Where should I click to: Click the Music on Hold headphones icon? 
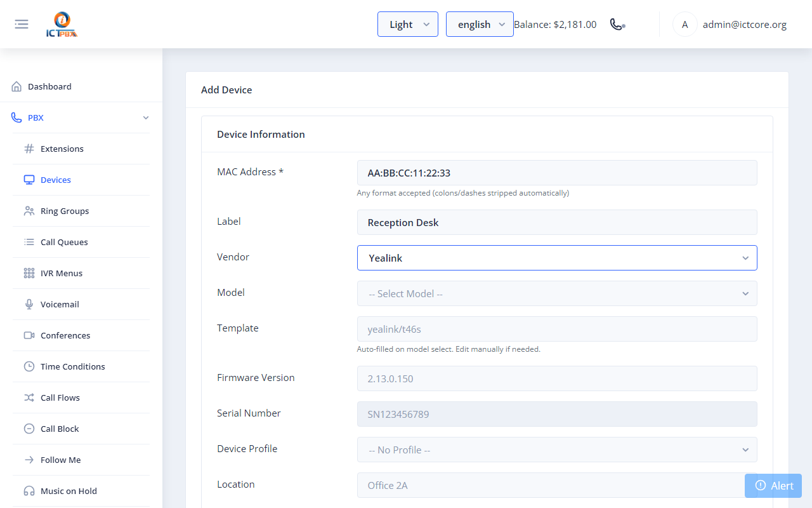[x=29, y=491]
